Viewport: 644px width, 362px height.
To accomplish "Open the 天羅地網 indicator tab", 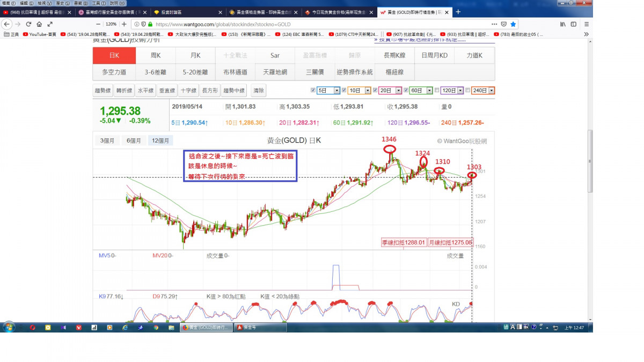I will point(275,72).
